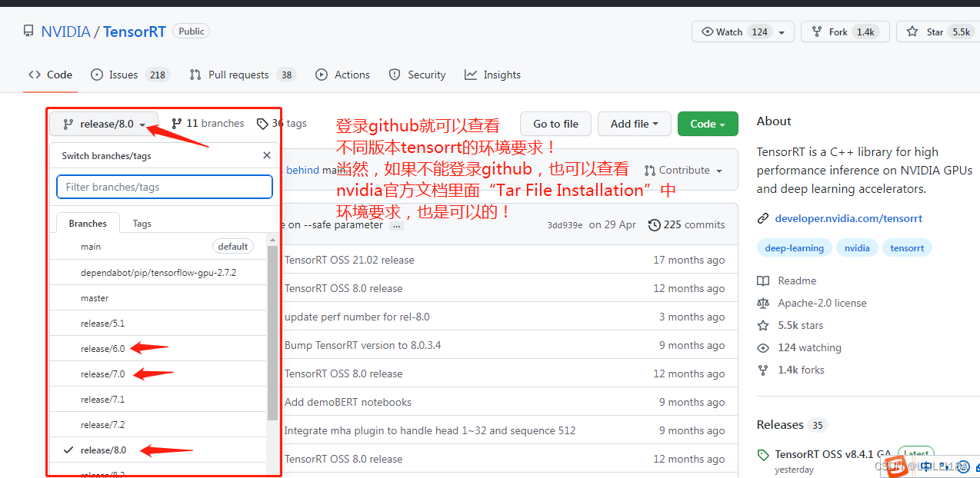This screenshot has width=980, height=478.
Task: Open commit history via the clock icon
Action: 655,224
